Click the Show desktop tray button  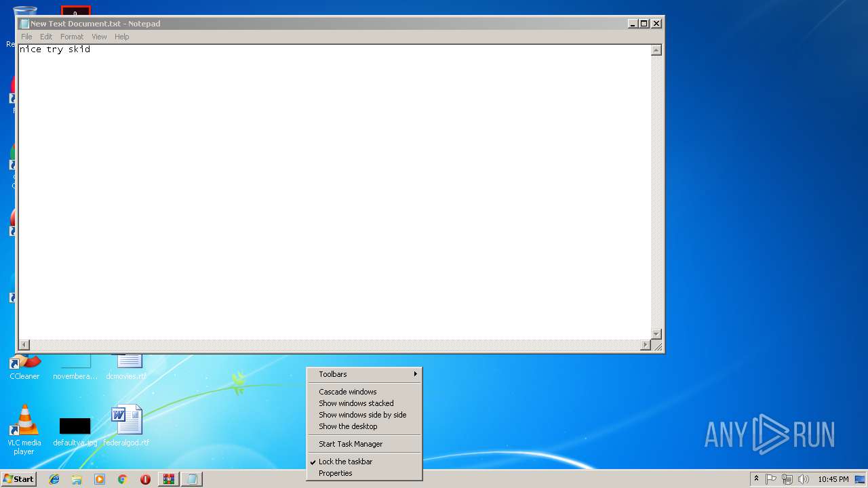coord(861,479)
